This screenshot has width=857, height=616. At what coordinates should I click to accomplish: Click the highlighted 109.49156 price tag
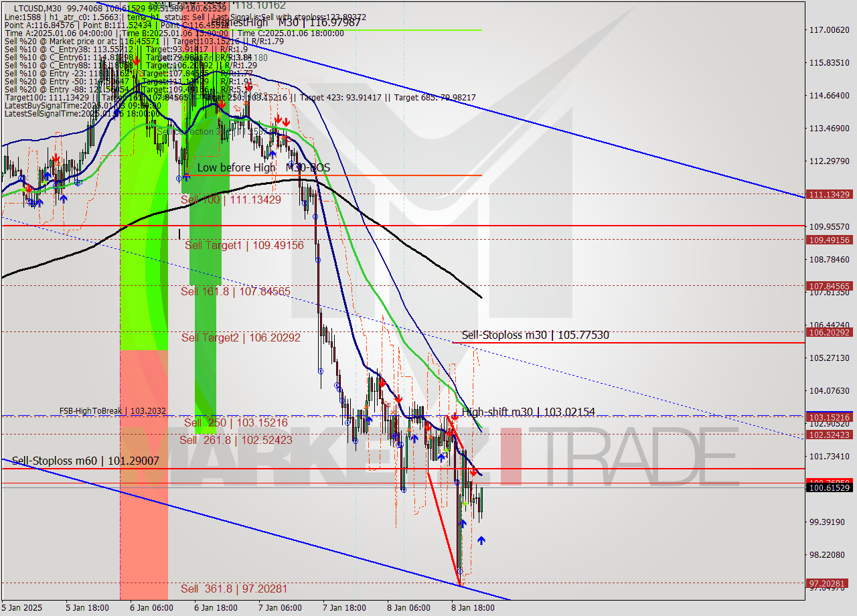829,240
